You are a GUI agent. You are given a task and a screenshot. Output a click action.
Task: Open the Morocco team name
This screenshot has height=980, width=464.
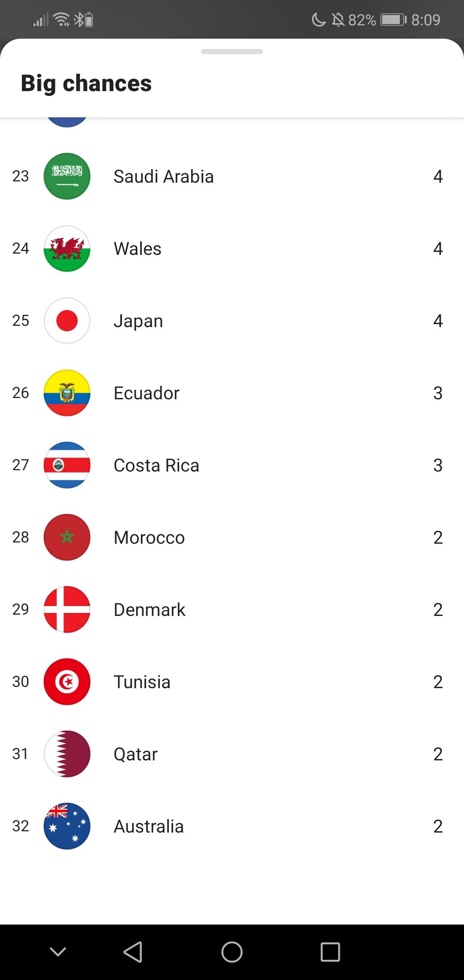pos(149,538)
